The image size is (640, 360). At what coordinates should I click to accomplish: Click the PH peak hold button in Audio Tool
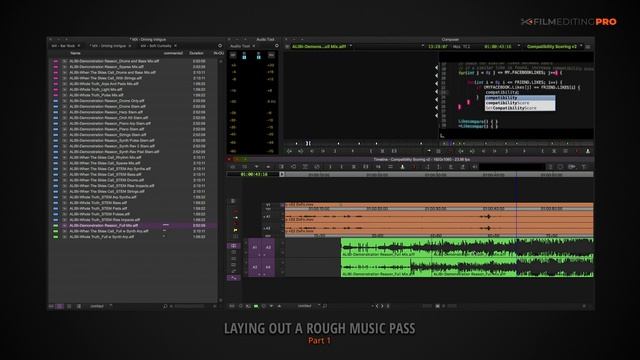[x=233, y=55]
